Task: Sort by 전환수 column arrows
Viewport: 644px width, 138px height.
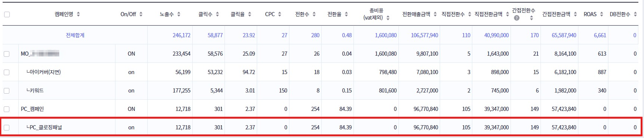Action: [314, 14]
